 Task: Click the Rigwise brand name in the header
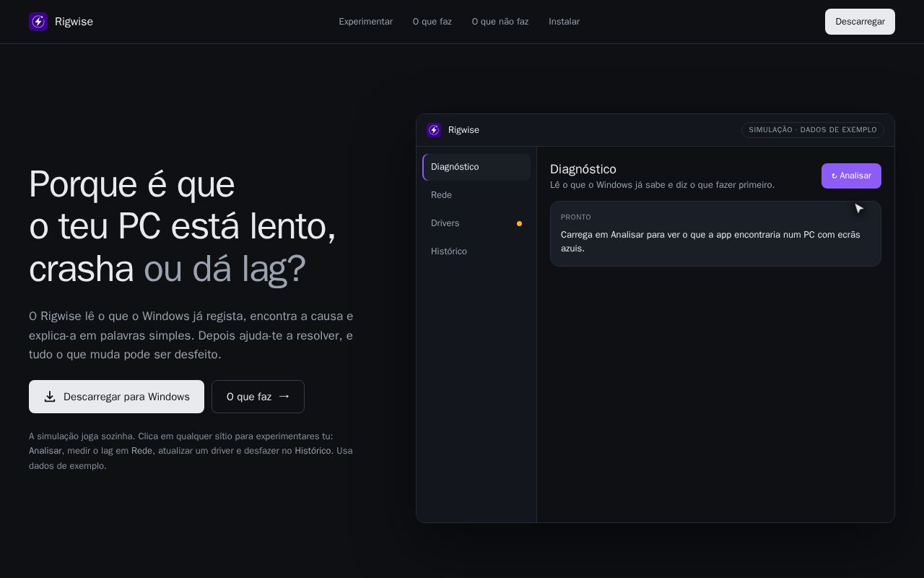pyautogui.click(x=74, y=22)
